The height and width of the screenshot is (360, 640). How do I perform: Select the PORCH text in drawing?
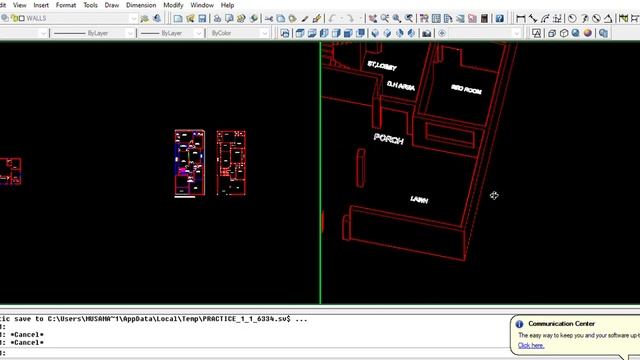point(389,139)
